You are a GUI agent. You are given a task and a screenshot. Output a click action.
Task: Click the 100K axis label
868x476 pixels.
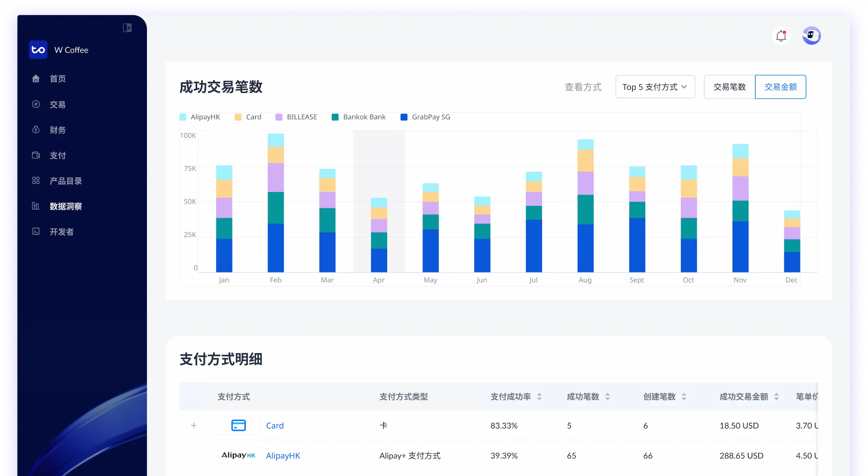188,135
